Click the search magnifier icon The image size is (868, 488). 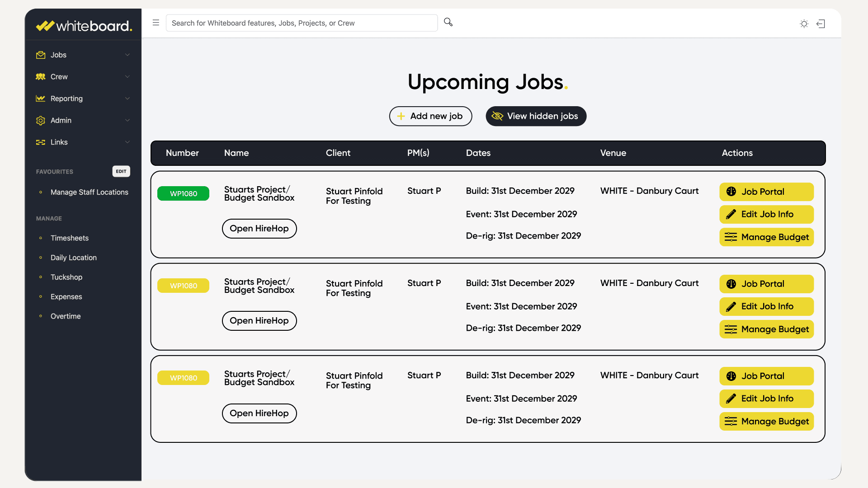pyautogui.click(x=448, y=22)
